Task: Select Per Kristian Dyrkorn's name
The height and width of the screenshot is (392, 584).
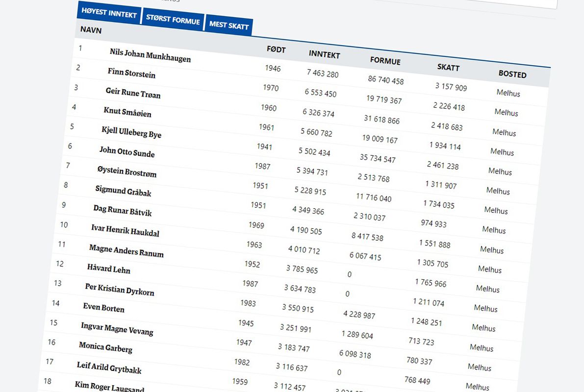Action: click(119, 290)
